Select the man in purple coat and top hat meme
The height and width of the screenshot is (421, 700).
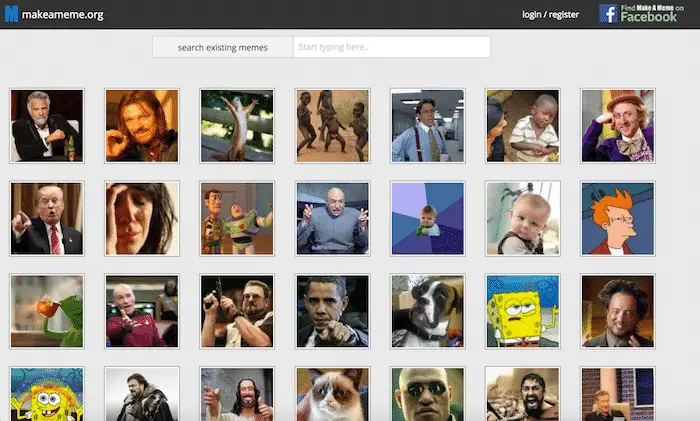pyautogui.click(x=618, y=126)
